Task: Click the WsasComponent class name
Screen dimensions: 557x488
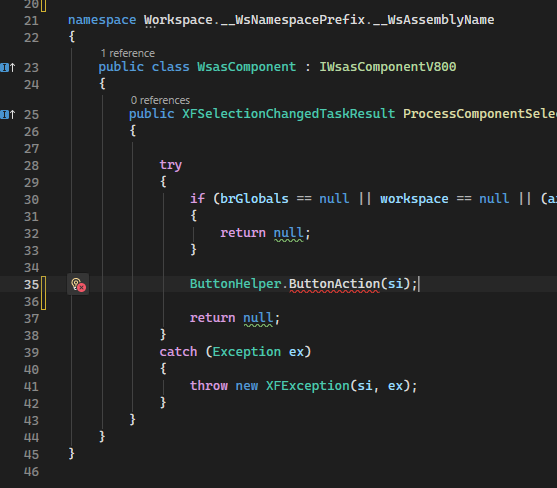Action: coord(247,67)
